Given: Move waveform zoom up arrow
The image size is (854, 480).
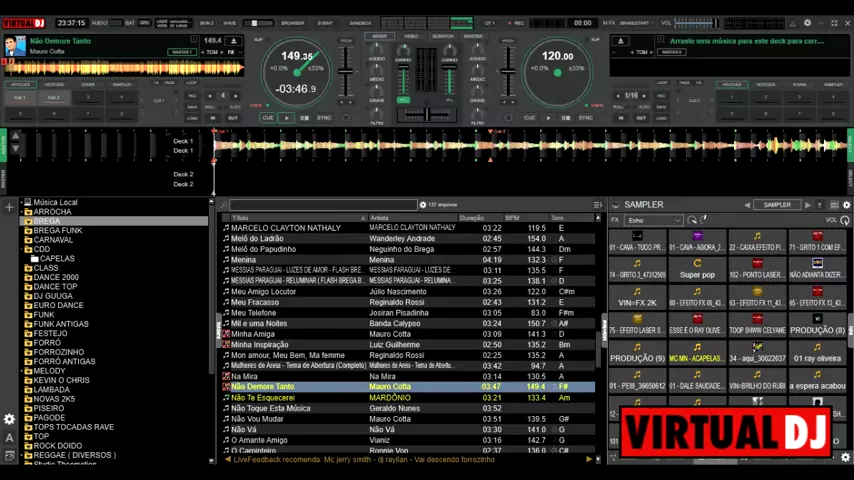Looking at the screenshot, I should (x=15, y=136).
